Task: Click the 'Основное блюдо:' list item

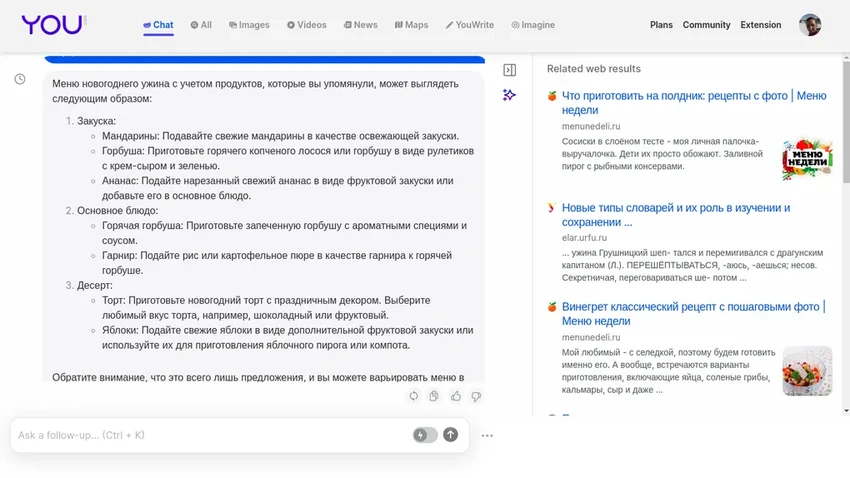Action: click(118, 210)
